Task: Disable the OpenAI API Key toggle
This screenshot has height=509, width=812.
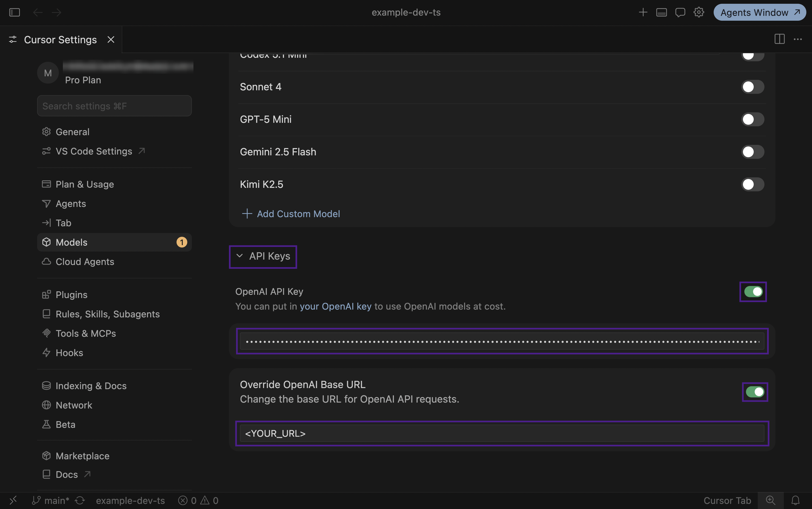Action: tap(753, 292)
